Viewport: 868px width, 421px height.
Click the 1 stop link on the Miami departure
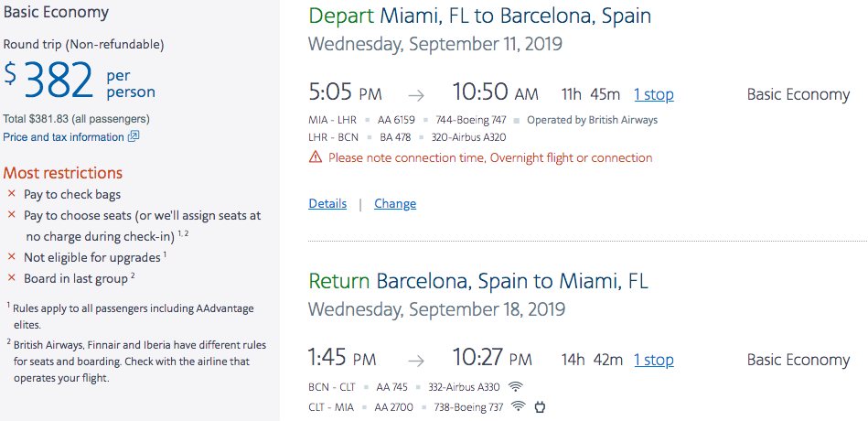click(x=654, y=94)
